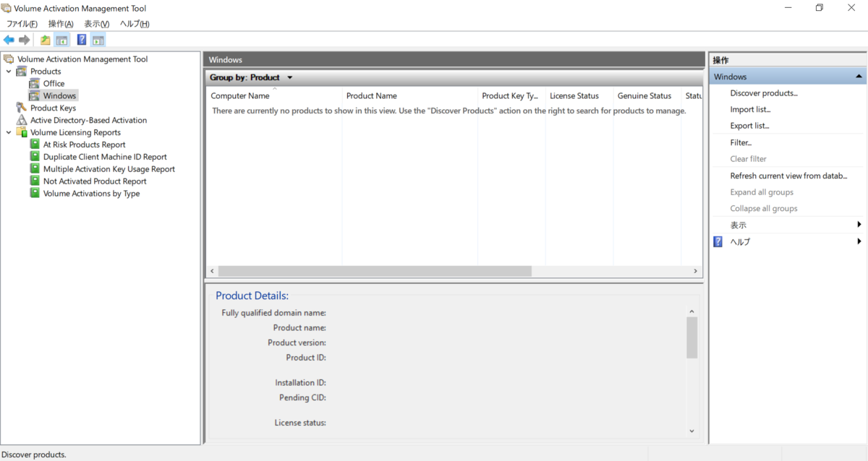The height and width of the screenshot is (461, 868).
Task: Toggle the Show/Hide Console Tree icon
Action: click(x=62, y=40)
